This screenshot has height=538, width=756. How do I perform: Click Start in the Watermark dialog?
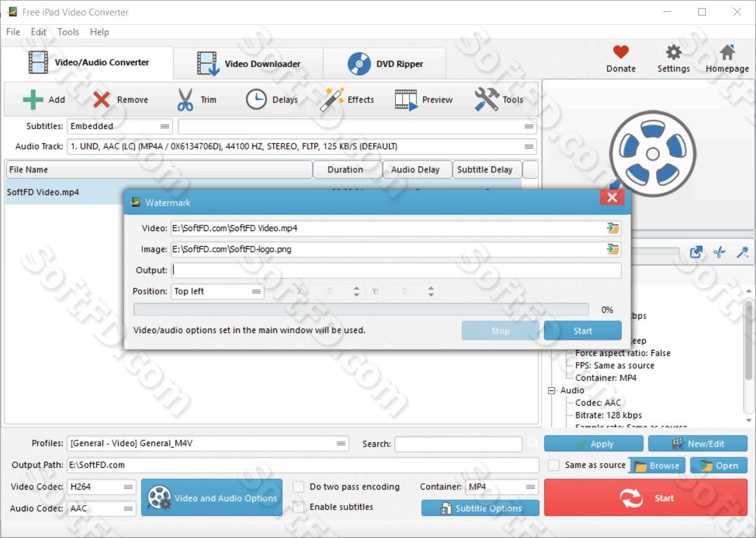pyautogui.click(x=583, y=331)
